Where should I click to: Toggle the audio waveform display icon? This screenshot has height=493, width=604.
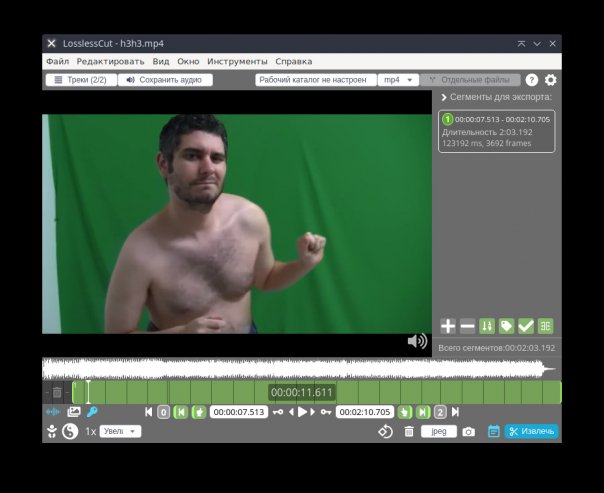[54, 411]
